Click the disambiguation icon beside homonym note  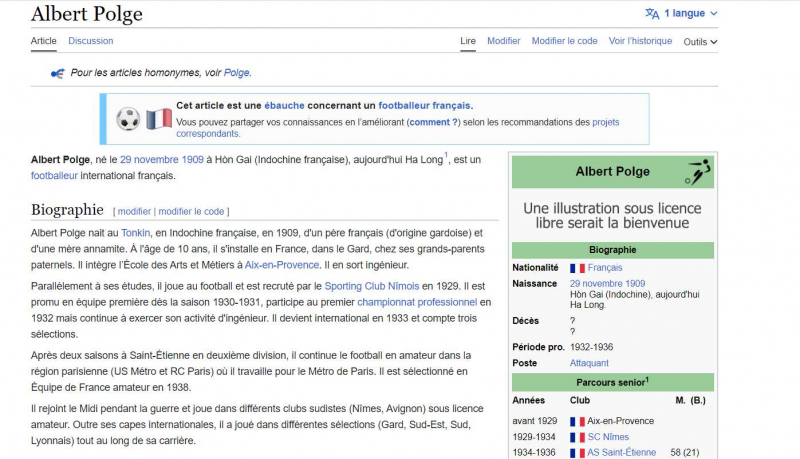[x=57, y=73]
